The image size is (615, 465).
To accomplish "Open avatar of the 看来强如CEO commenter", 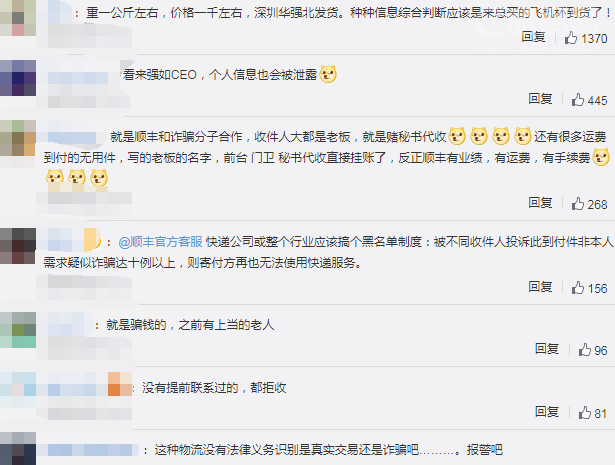I will [x=18, y=78].
